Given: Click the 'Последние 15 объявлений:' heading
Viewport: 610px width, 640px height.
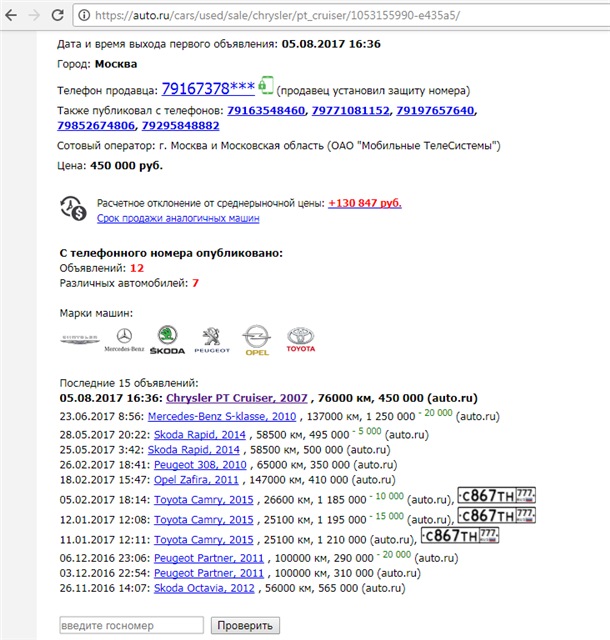Looking at the screenshot, I should [129, 383].
